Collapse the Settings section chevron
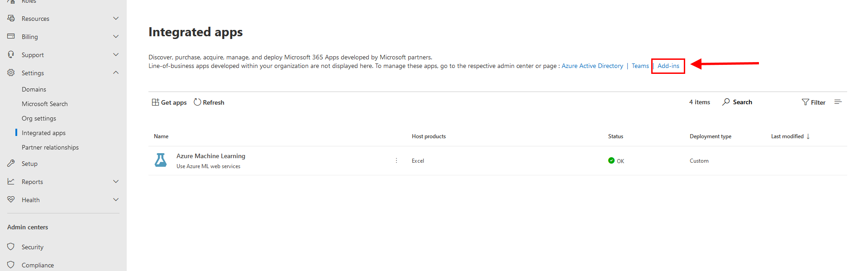This screenshot has height=271, width=868. pos(116,73)
